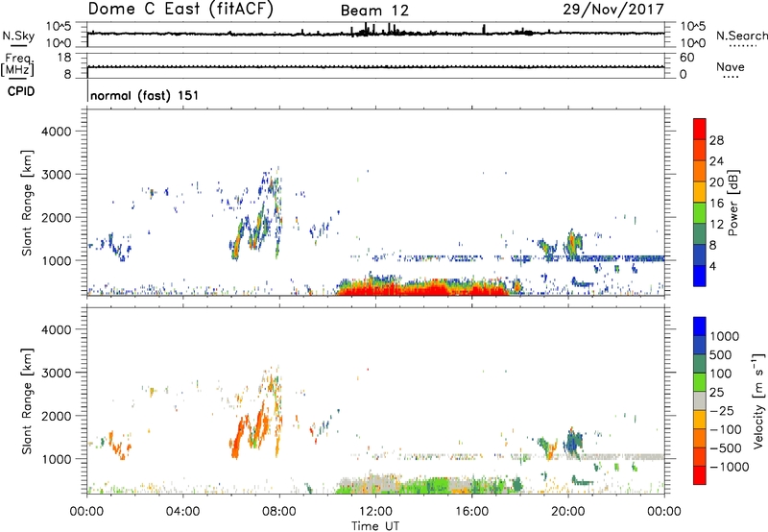Click the '12:00' time axis tick label
The image size is (768, 532).
point(375,512)
